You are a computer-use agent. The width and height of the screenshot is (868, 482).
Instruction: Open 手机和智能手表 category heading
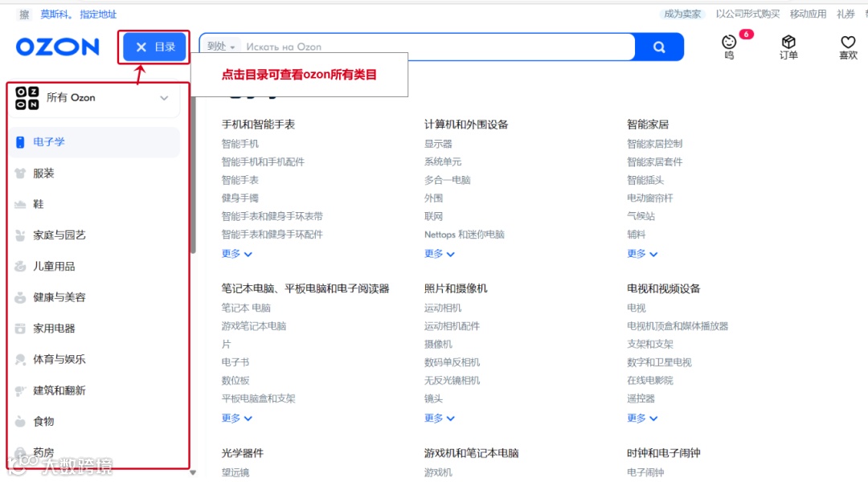point(258,125)
